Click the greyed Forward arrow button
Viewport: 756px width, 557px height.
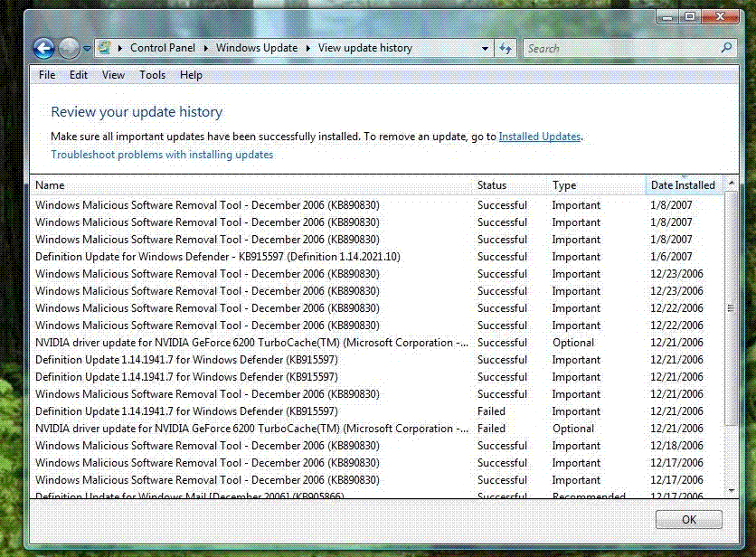pos(69,48)
